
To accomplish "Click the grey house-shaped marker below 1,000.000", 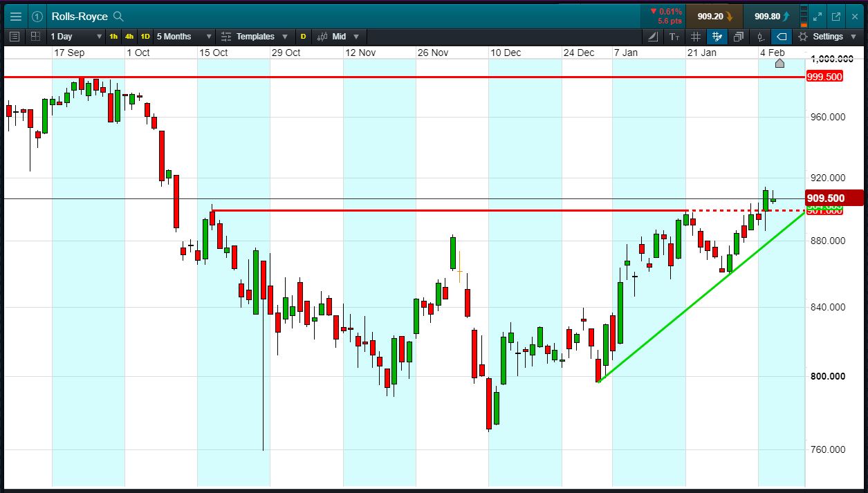I will [x=779, y=64].
